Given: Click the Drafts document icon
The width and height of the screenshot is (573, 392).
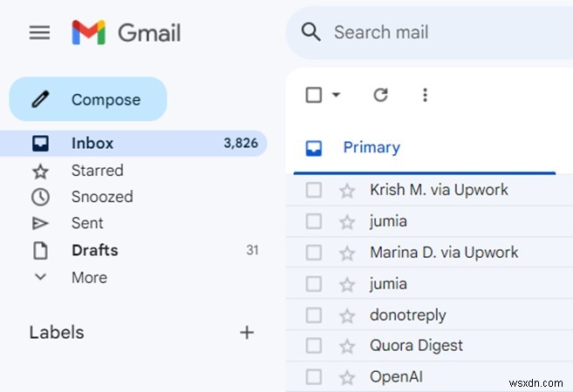Looking at the screenshot, I should [40, 250].
